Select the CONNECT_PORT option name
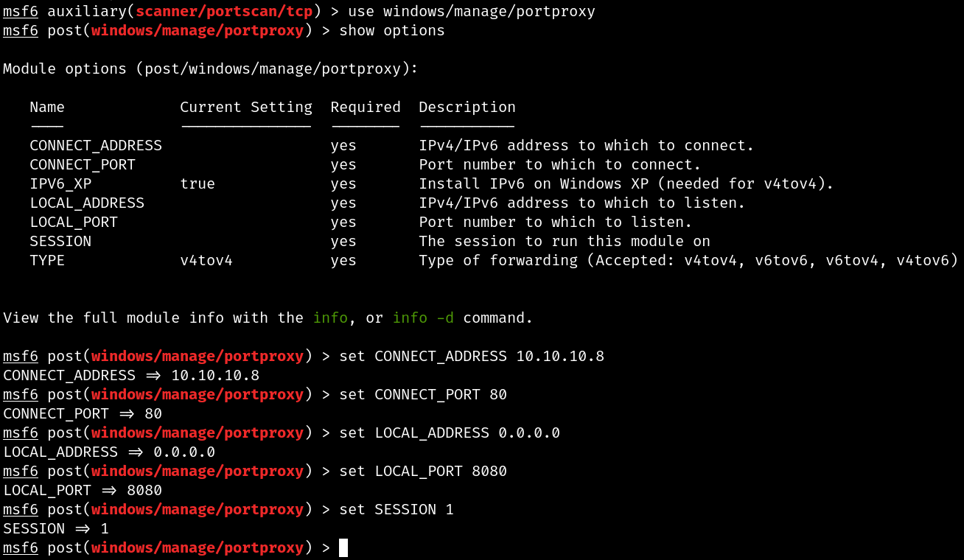 pyautogui.click(x=83, y=164)
